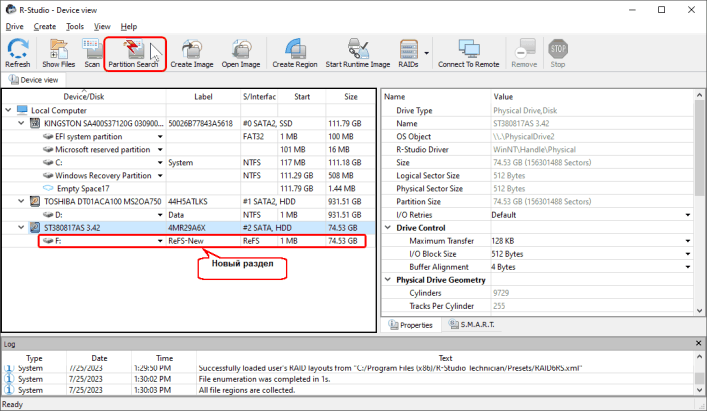Click log text All file regions are collected
The image size is (707, 411).
tap(247, 390)
